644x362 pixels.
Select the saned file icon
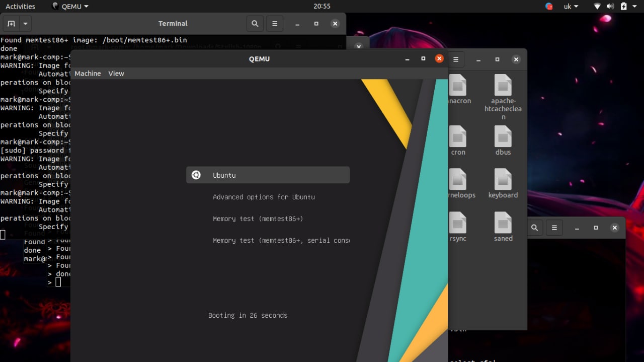click(x=503, y=223)
